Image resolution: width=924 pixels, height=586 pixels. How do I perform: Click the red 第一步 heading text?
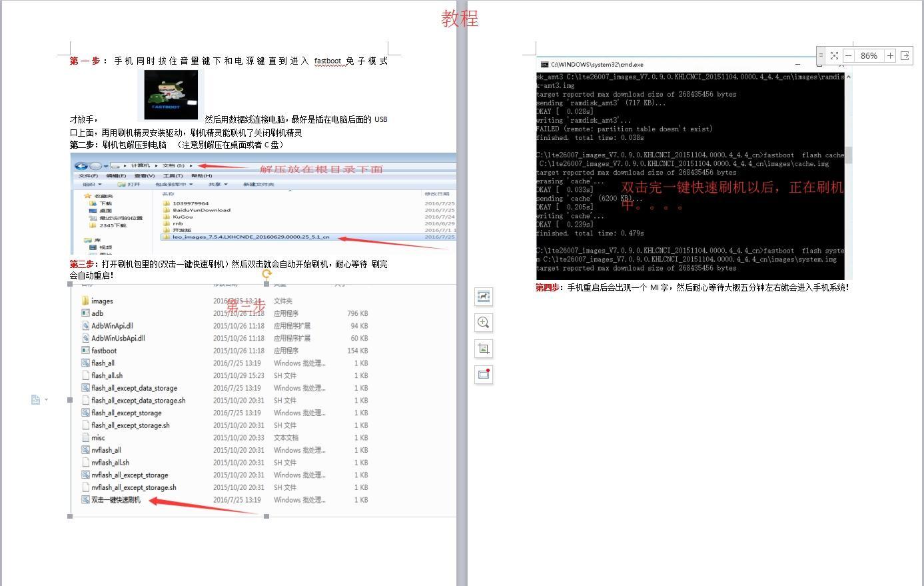pos(85,61)
